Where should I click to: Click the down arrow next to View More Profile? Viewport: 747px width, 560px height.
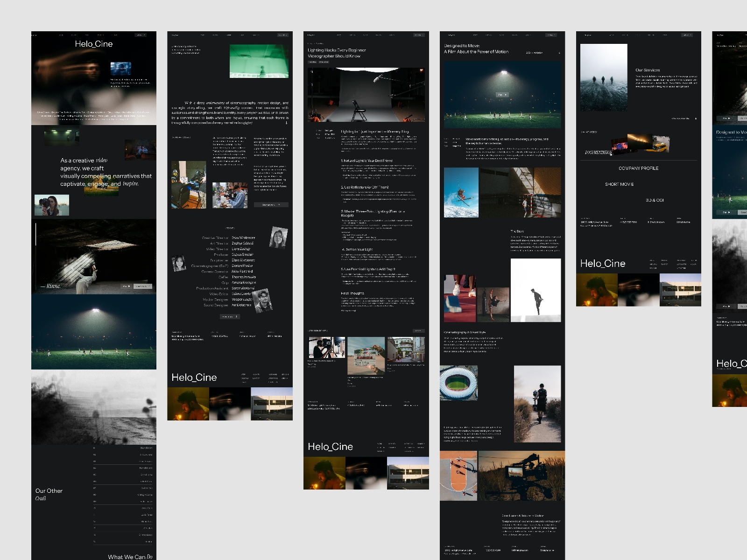[x=696, y=119]
